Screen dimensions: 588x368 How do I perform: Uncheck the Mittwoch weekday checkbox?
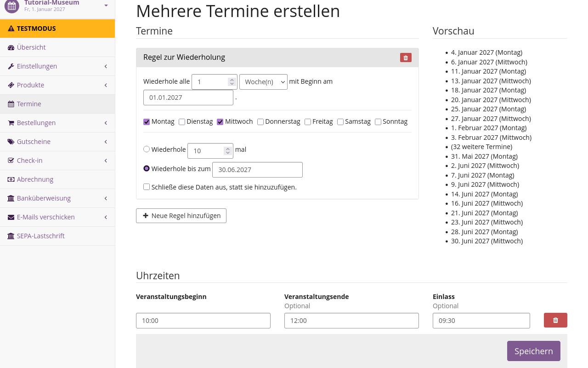point(220,122)
